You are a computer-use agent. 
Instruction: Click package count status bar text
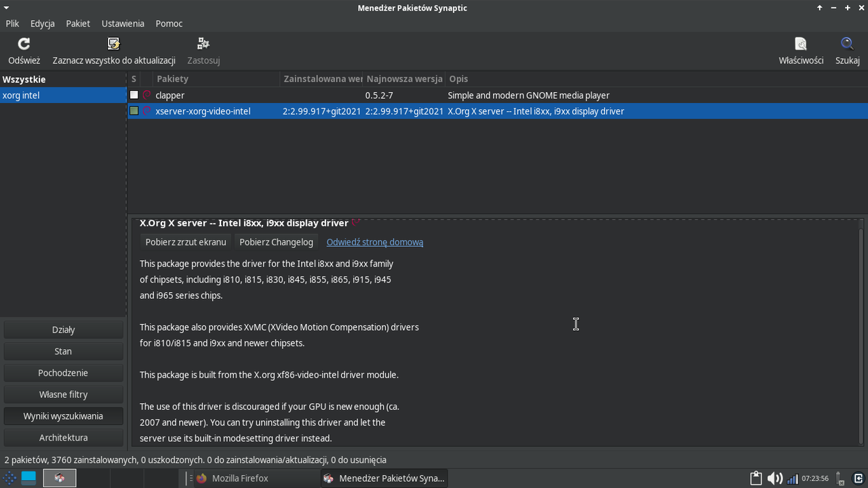pos(195,460)
